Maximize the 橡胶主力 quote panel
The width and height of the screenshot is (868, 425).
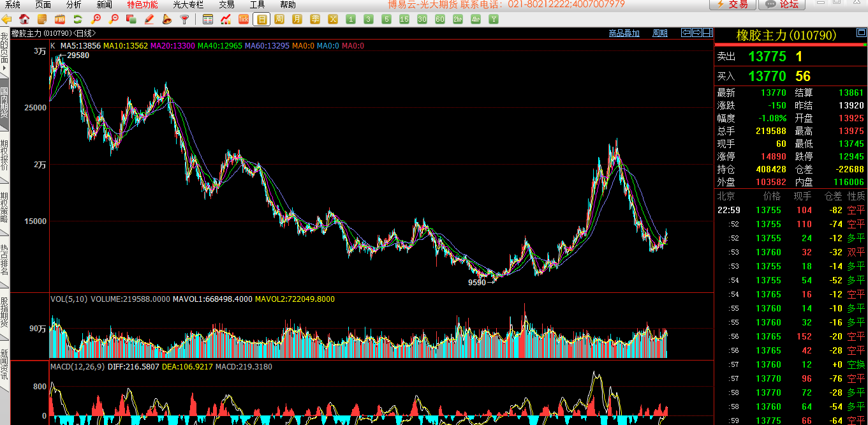pyautogui.click(x=862, y=33)
